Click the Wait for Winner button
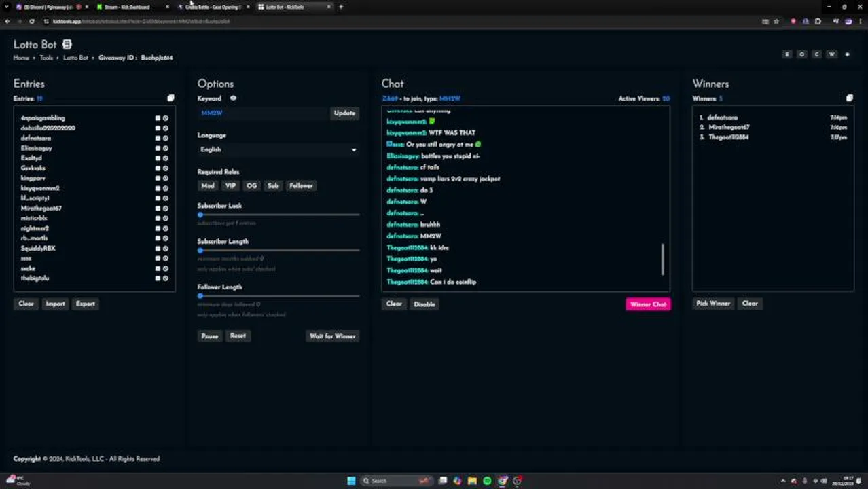Image resolution: width=868 pixels, height=489 pixels. click(x=333, y=336)
